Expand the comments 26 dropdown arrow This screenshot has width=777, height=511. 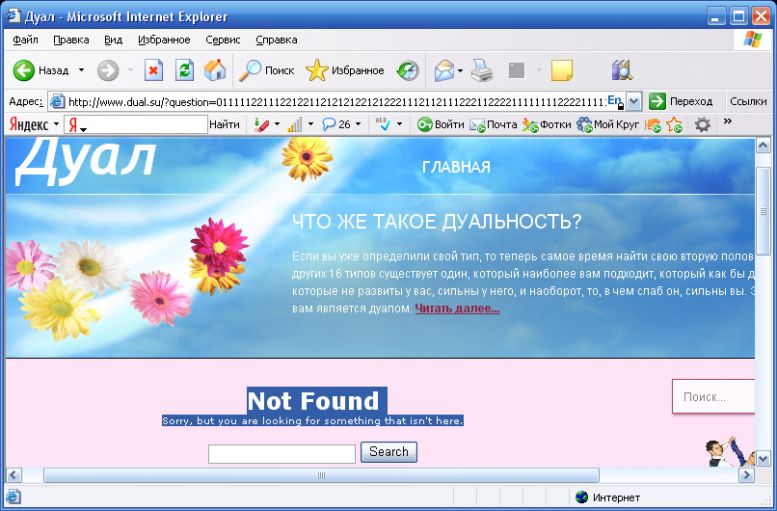(x=358, y=124)
